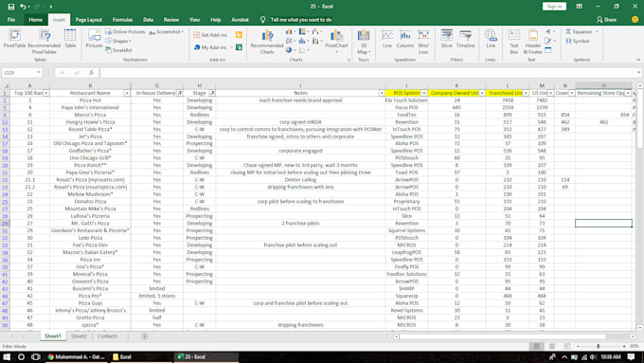The width and height of the screenshot is (644, 363).
Task: Switch to Page Break Preview in status bar
Action: (567, 347)
